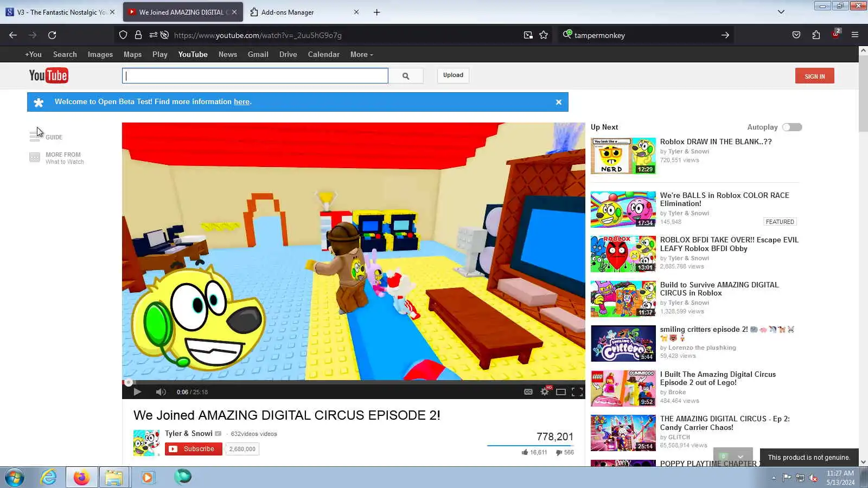Toggle the Autoplay switch
This screenshot has width=868, height=488.
(792, 127)
